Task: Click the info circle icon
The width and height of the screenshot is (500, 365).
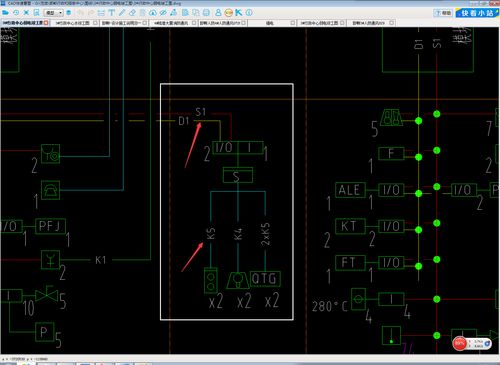Action: pos(249,13)
